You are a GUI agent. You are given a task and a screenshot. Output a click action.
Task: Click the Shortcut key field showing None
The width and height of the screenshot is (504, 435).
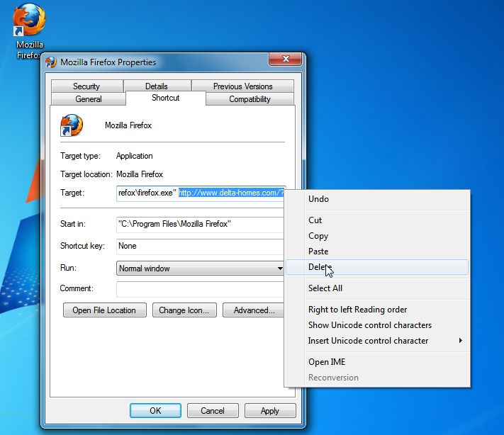(x=200, y=246)
